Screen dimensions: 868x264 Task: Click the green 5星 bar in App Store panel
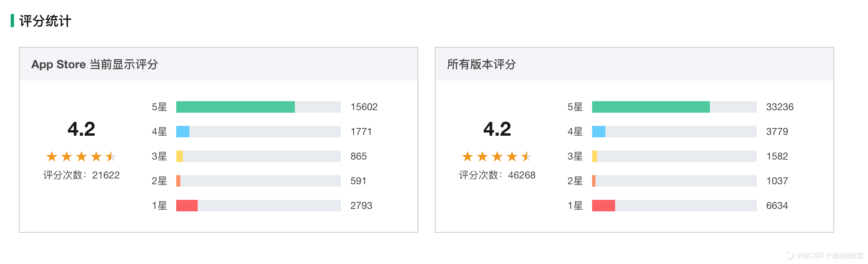[x=236, y=107]
